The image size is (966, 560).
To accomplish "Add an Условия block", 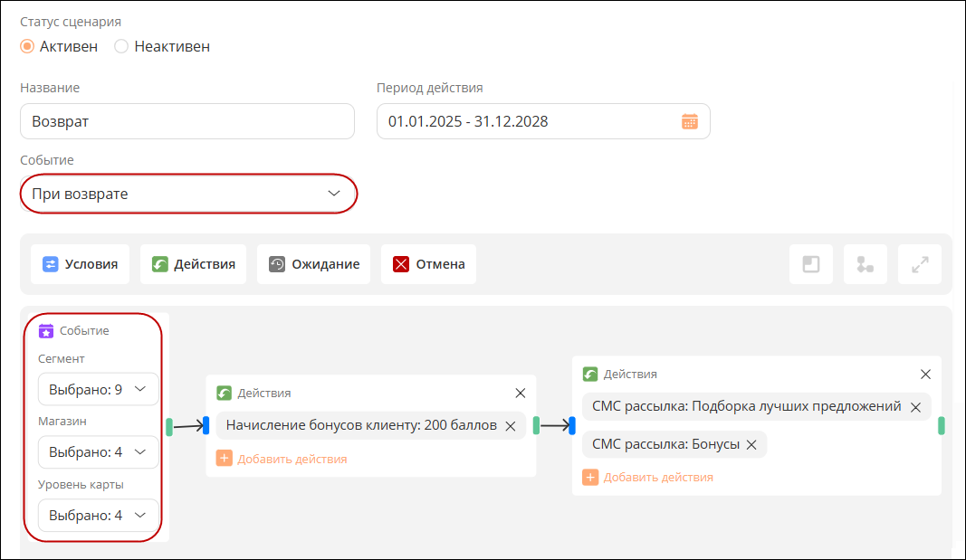I will (x=80, y=264).
